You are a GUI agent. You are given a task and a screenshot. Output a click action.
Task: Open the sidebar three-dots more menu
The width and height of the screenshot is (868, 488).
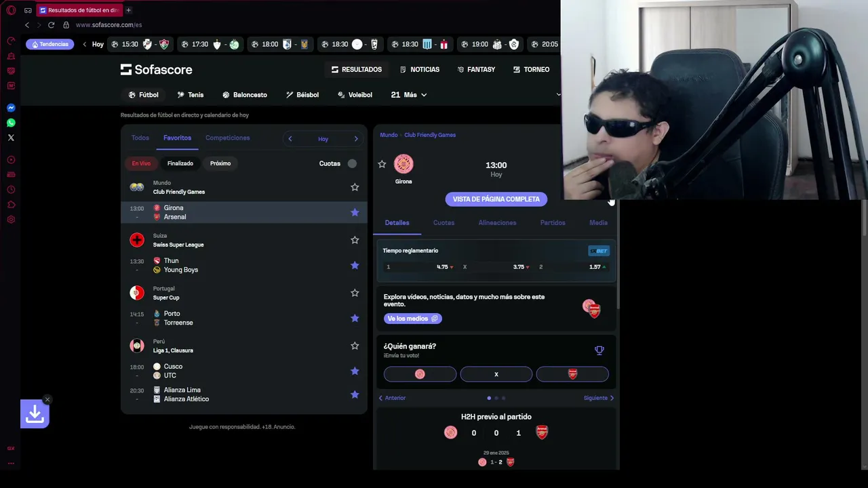click(x=11, y=464)
